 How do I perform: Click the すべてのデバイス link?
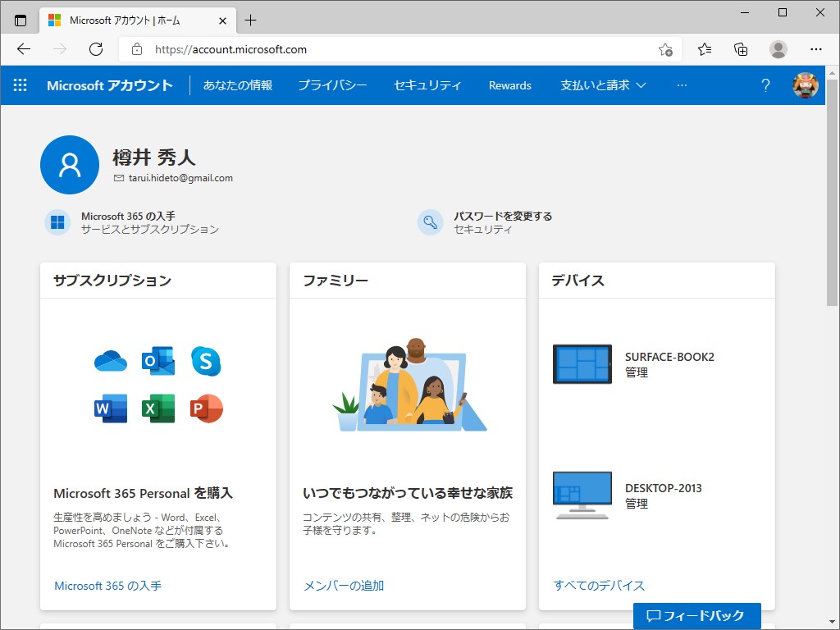click(x=598, y=586)
